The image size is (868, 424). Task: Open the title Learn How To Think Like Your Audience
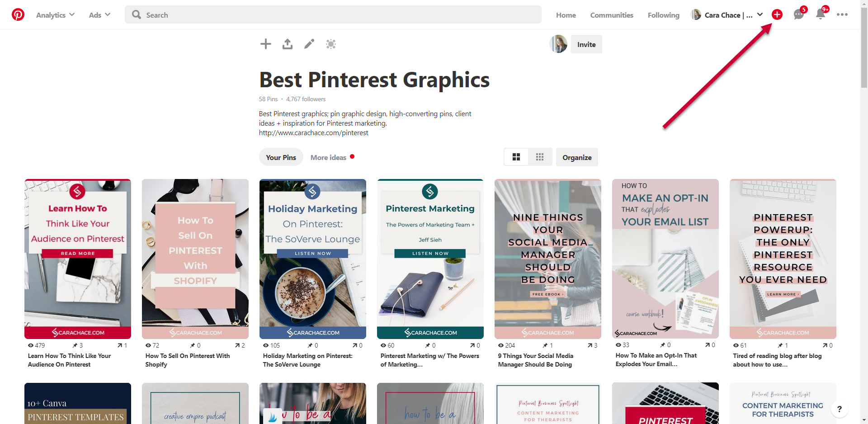pos(69,360)
